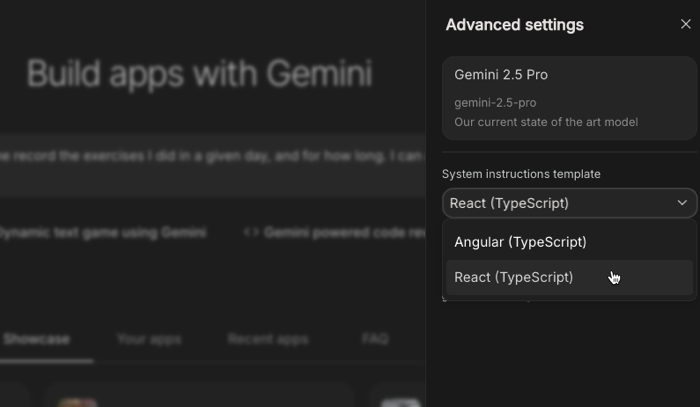Open the FAQ tab
The image size is (700, 407).
(375, 339)
